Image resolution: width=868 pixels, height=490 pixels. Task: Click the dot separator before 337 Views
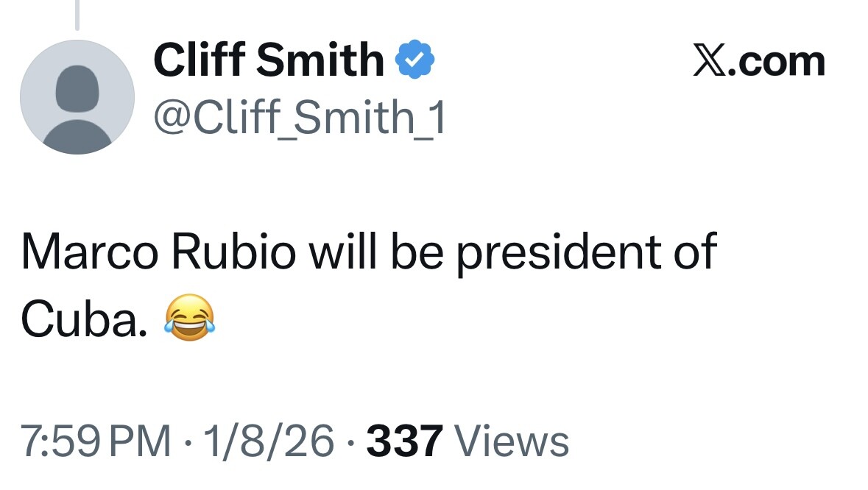350,442
